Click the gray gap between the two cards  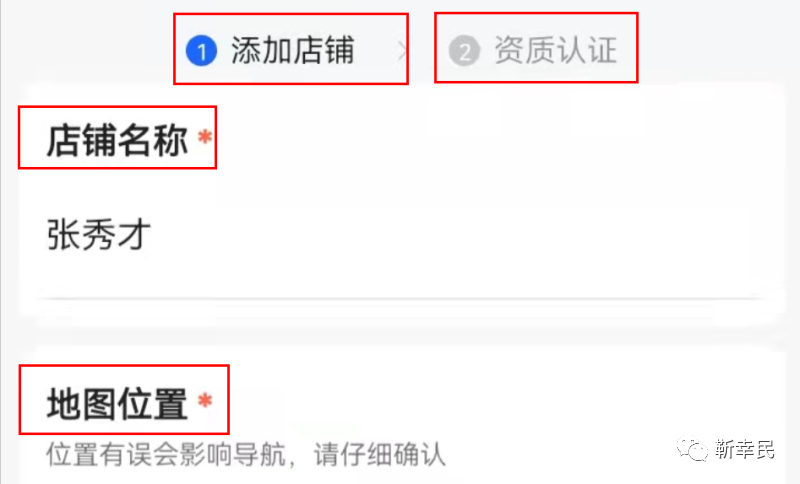point(402,334)
